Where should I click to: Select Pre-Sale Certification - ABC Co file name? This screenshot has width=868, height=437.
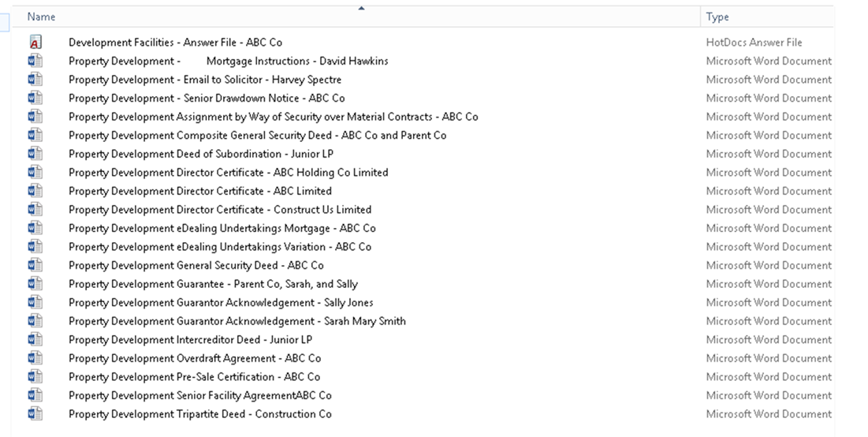(x=194, y=376)
